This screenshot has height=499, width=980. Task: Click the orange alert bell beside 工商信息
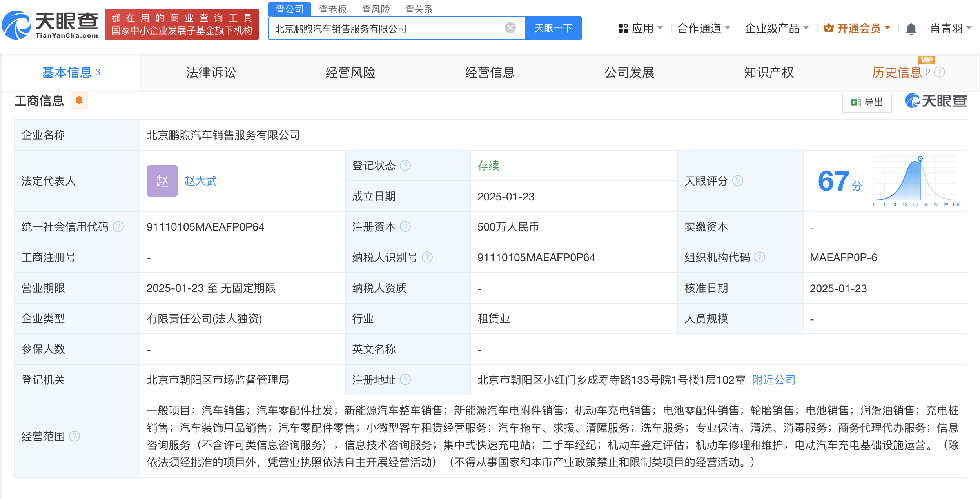[x=79, y=100]
